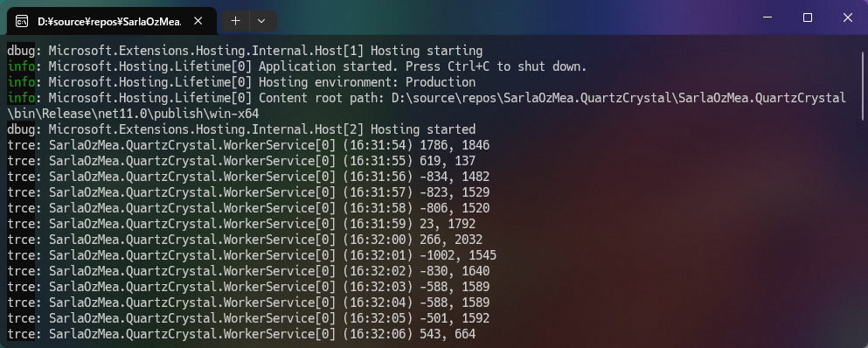868x348 pixels.
Task: Click the log entry -1002, 1545
Action: point(252,255)
